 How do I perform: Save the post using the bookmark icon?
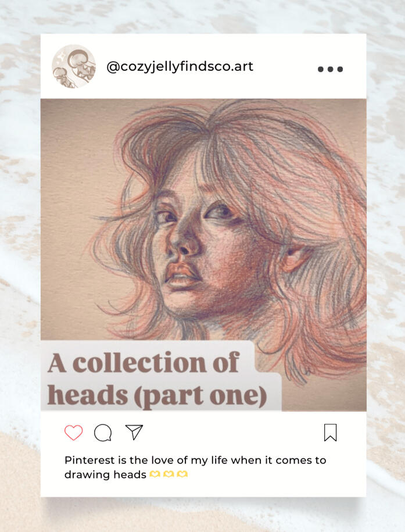(x=330, y=431)
